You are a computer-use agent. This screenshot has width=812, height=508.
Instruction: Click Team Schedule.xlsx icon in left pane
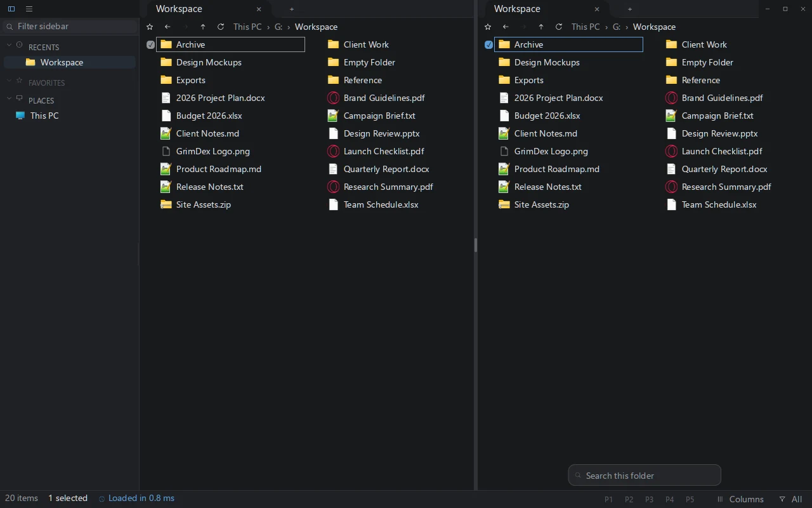(333, 204)
